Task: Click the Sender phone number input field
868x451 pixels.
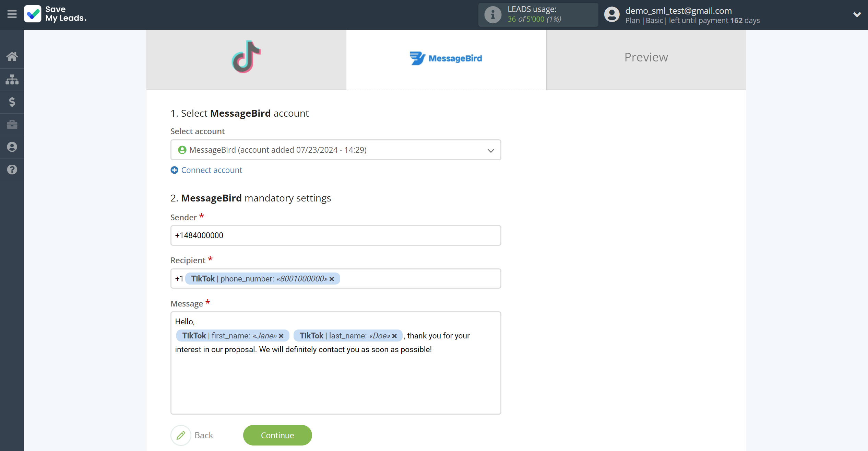Action: pyautogui.click(x=335, y=235)
